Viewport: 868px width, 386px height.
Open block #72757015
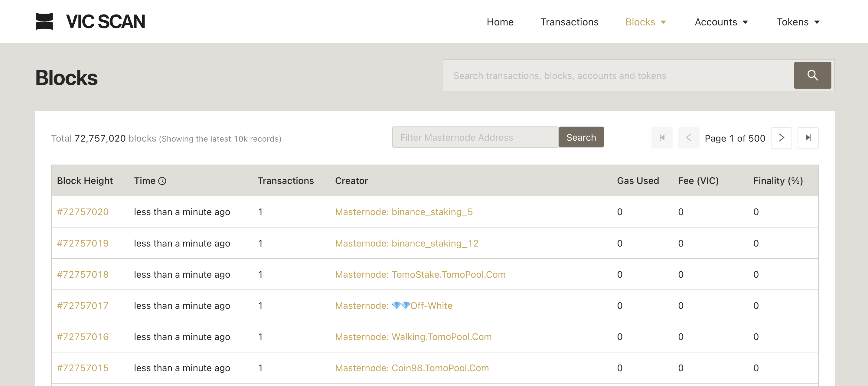click(83, 368)
